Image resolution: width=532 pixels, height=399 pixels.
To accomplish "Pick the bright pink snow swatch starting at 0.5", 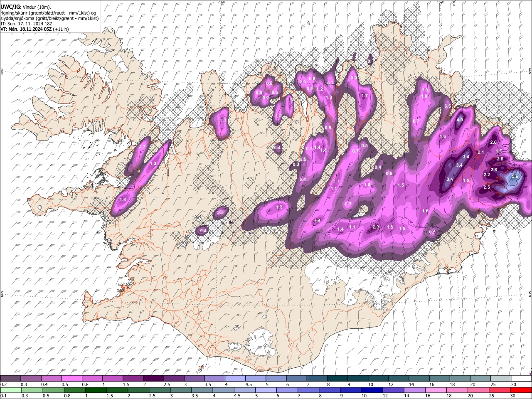I will pyautogui.click(x=71, y=379).
